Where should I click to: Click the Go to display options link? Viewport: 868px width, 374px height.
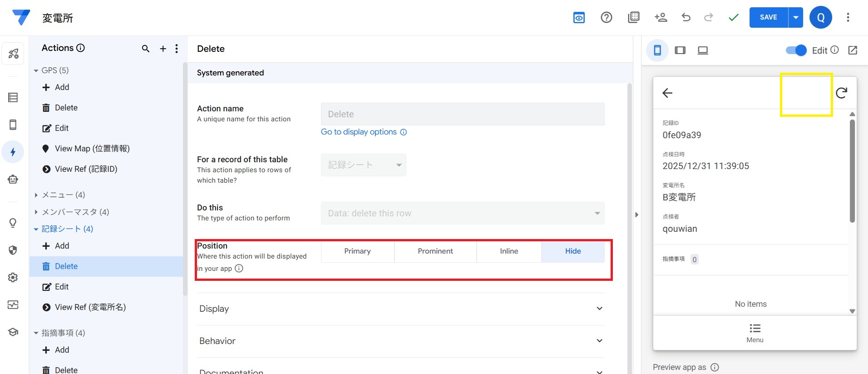(359, 132)
